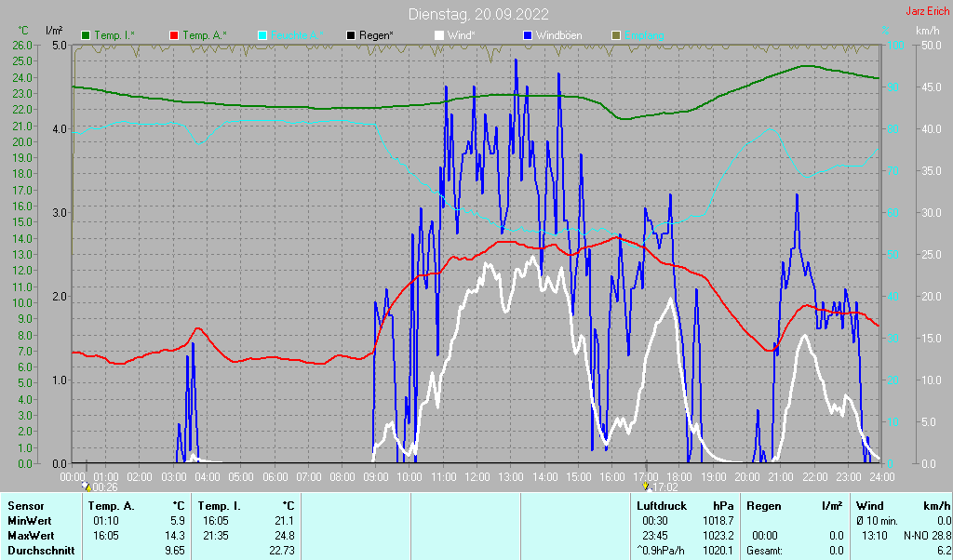Click the Ø 10 min. wind label
Viewport: 953px width, 560px height.
(877, 521)
